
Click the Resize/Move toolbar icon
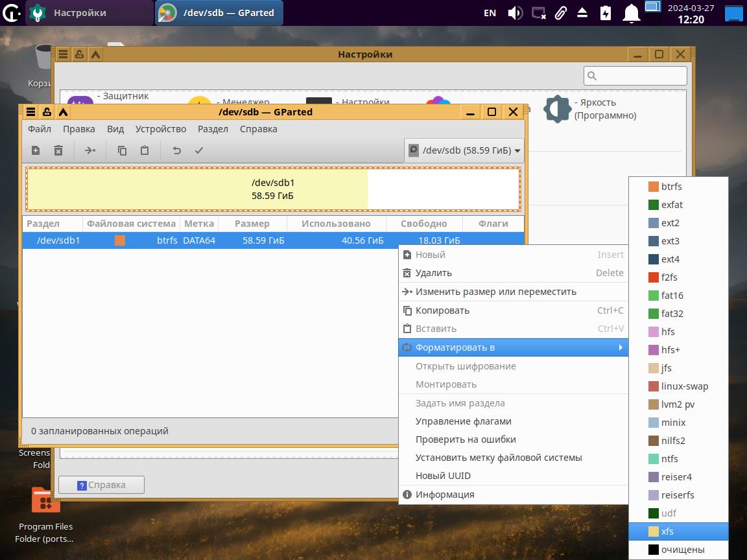point(89,150)
